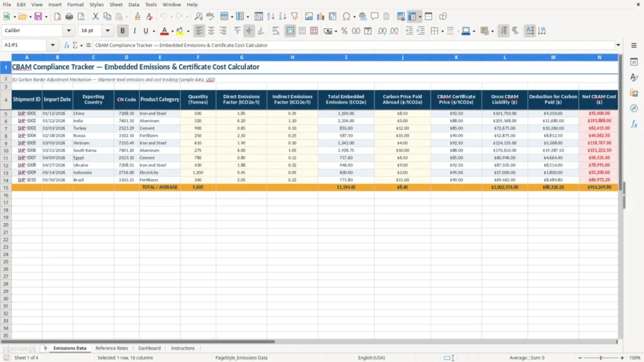Toggle Center Vertically alignment
The height and width of the screenshot is (362, 644).
coord(249,31)
